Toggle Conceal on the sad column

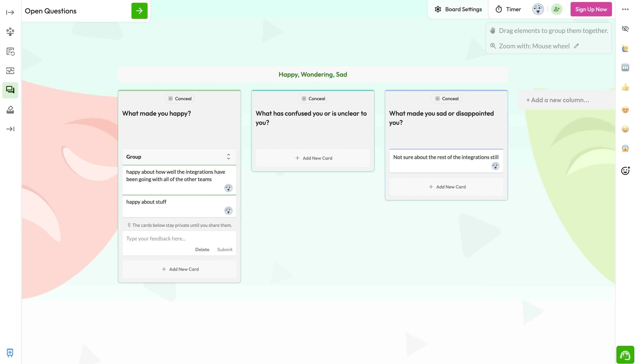(446, 99)
